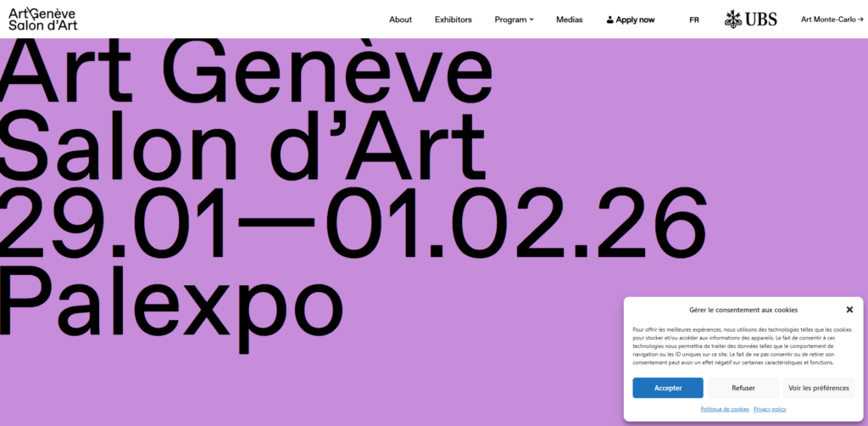Click the person icon beside Apply now
This screenshot has width=868, height=426.
click(610, 20)
